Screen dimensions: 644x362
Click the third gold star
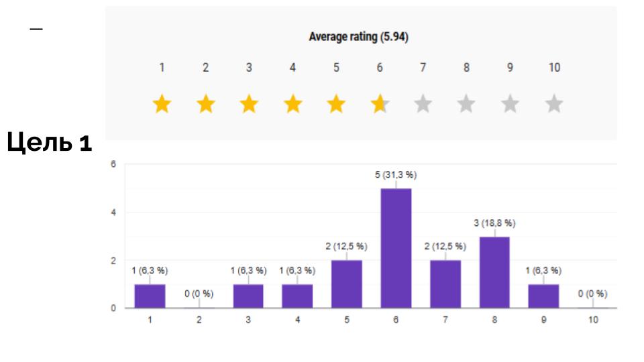pyautogui.click(x=249, y=104)
